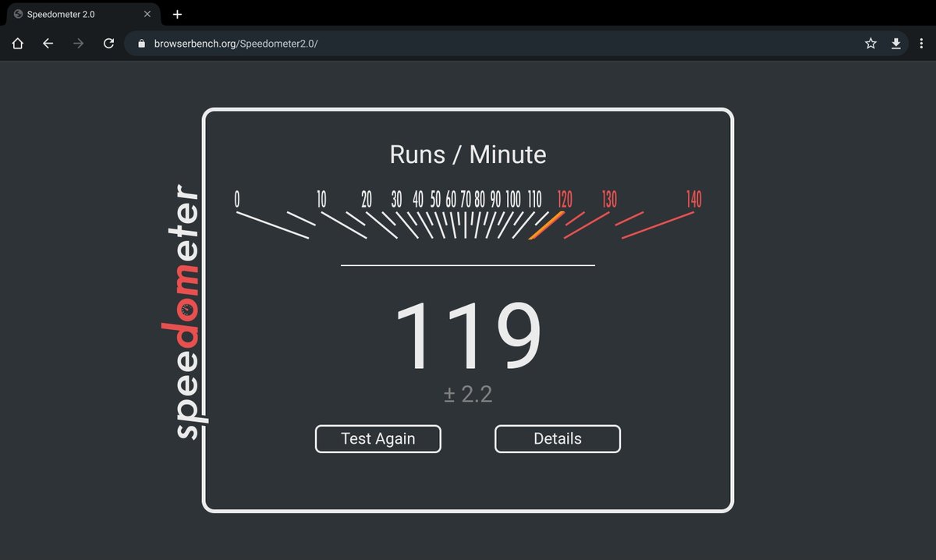Go back using the back arrow
Viewport: 936px width, 560px height.
pos(48,44)
